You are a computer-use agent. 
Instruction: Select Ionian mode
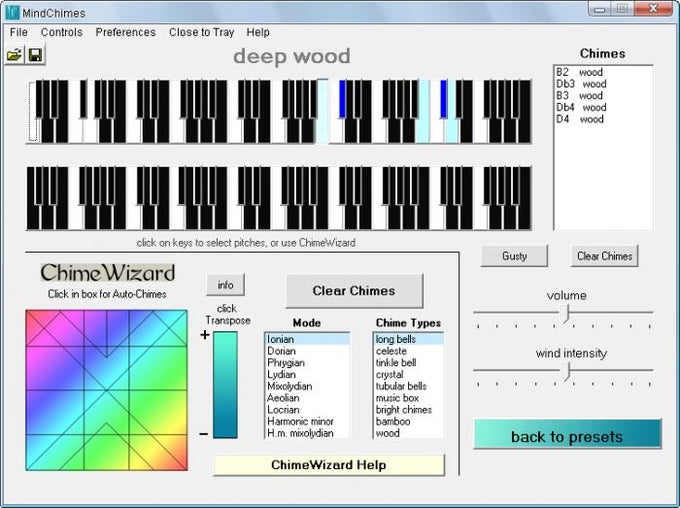click(307, 339)
